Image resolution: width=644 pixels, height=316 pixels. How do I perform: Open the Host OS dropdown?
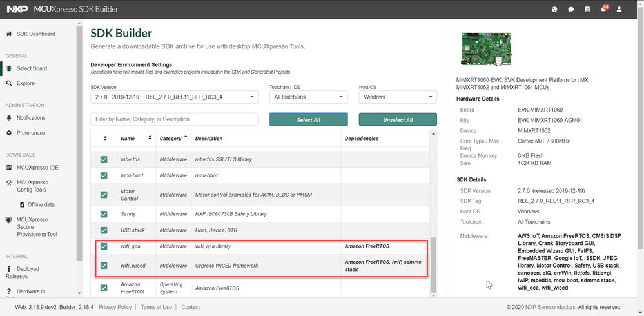click(398, 97)
